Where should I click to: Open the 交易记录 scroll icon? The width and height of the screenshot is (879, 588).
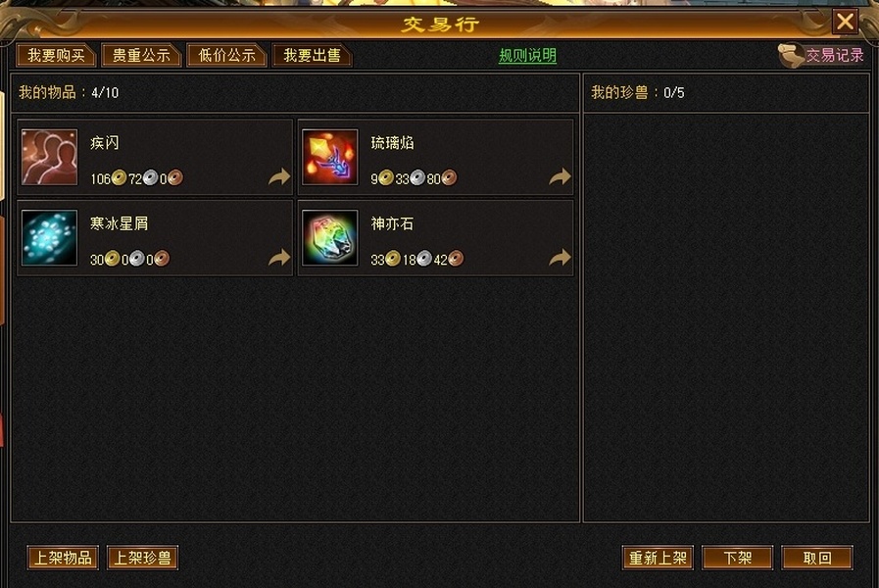(x=792, y=56)
